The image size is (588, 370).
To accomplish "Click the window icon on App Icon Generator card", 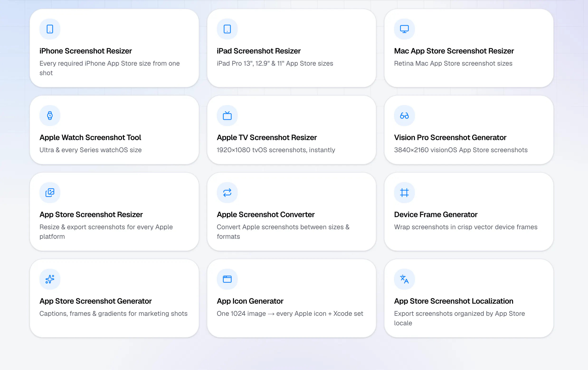I will [227, 279].
